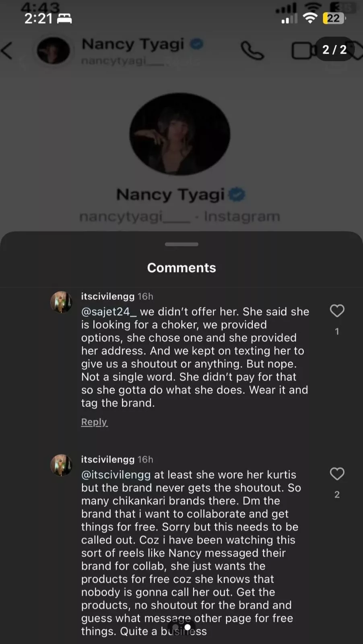Image resolution: width=363 pixels, height=644 pixels.
Task: Open the @sajet24_ mention
Action: point(105,312)
